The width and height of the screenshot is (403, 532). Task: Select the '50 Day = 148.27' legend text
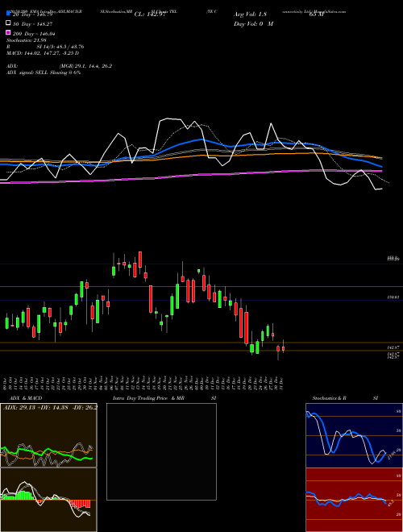tap(32, 24)
